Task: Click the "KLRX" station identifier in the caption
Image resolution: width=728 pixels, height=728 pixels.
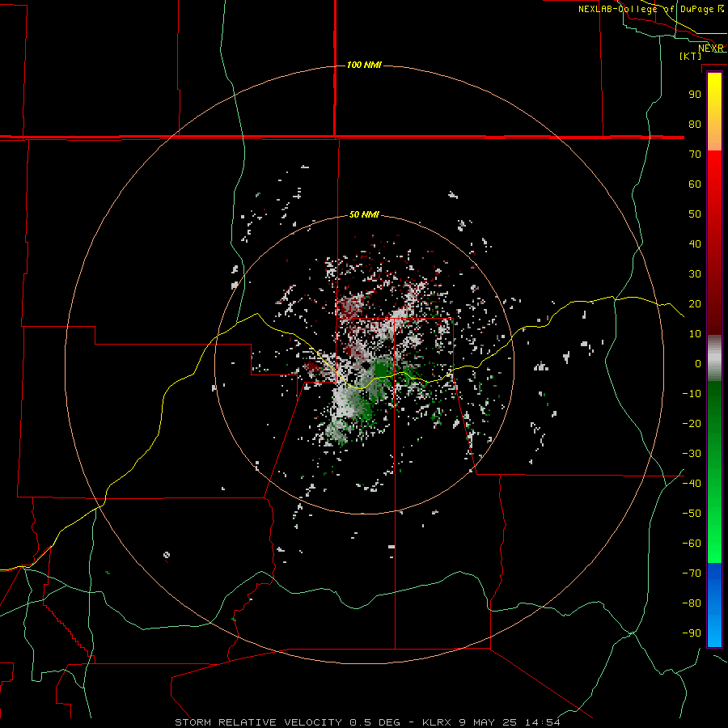Action: pyautogui.click(x=438, y=722)
